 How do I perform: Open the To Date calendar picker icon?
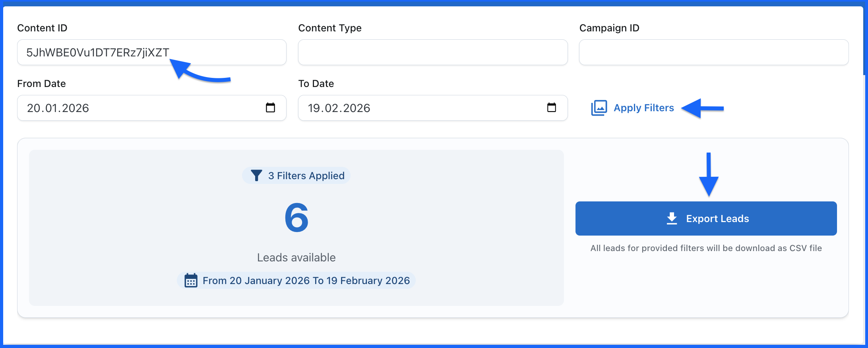[x=551, y=108]
